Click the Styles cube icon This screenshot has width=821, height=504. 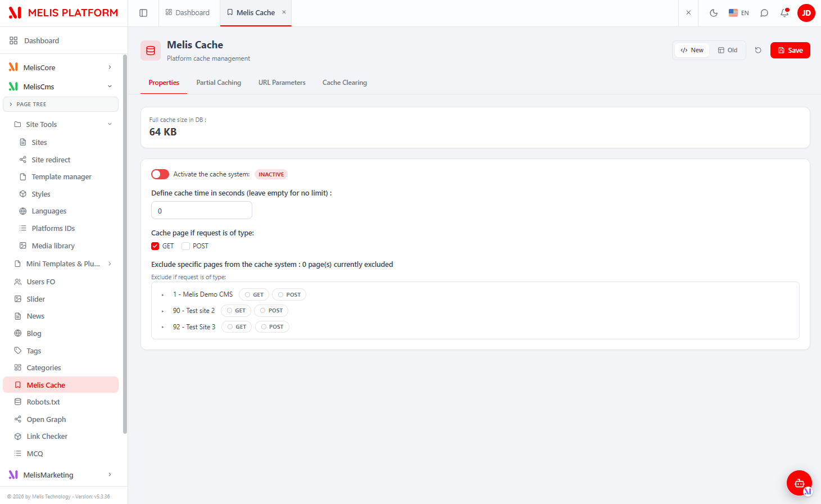click(x=23, y=194)
